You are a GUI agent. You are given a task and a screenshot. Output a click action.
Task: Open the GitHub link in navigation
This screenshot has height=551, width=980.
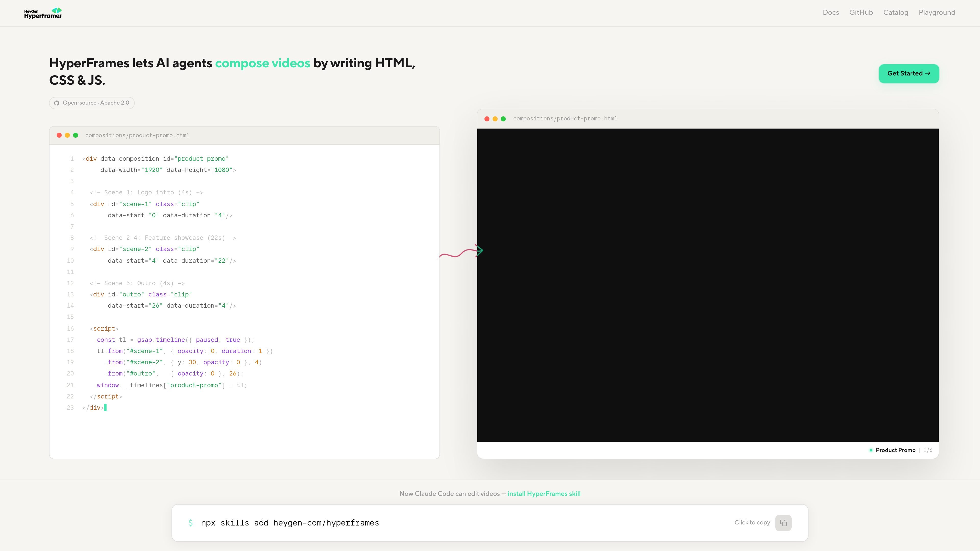(861, 12)
